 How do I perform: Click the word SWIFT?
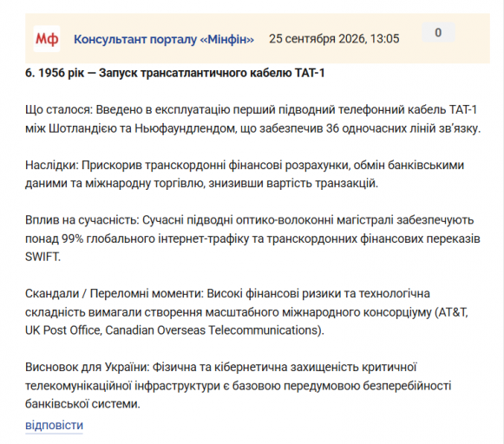click(x=43, y=257)
